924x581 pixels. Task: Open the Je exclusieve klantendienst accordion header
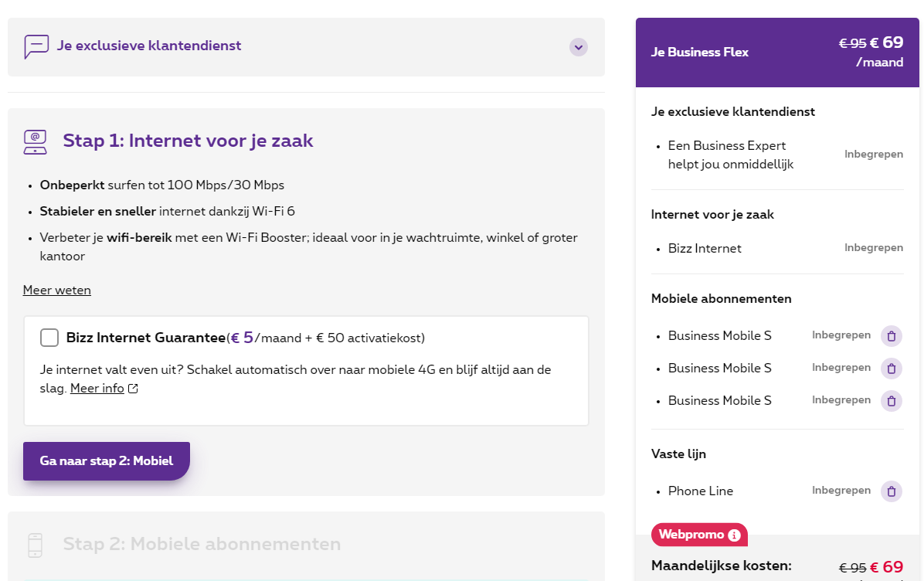[x=149, y=46]
